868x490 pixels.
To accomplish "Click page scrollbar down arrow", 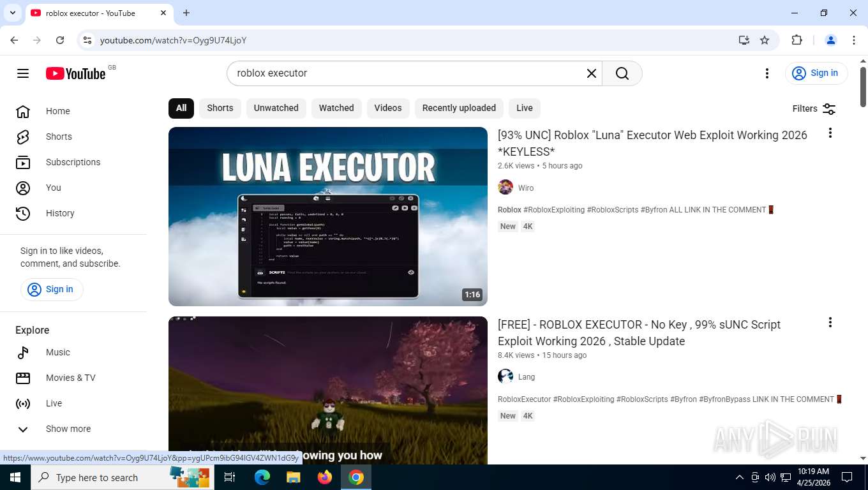I will pos(863,458).
